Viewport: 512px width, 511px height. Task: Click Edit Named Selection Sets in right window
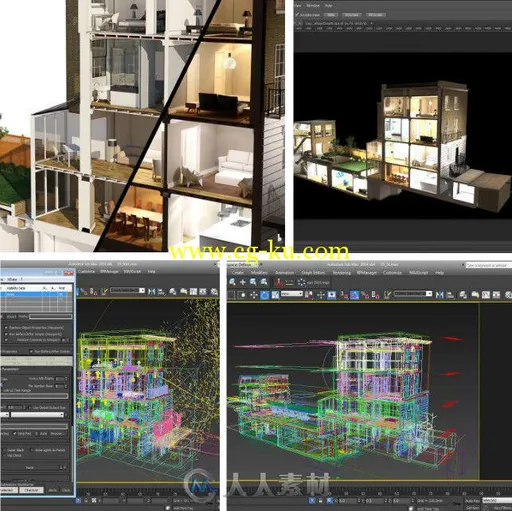387,295
